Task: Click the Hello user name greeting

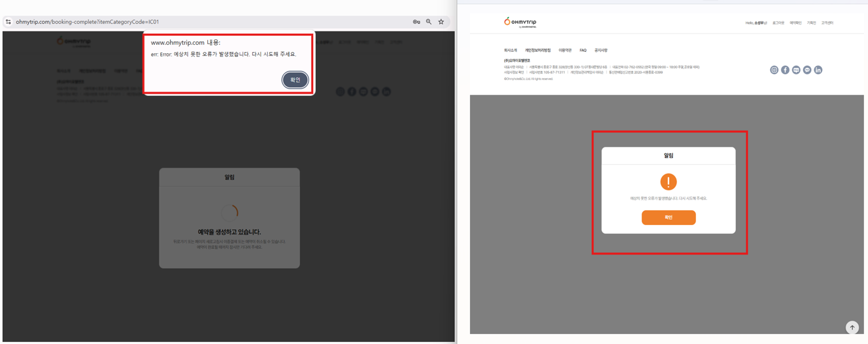Action: (x=756, y=23)
